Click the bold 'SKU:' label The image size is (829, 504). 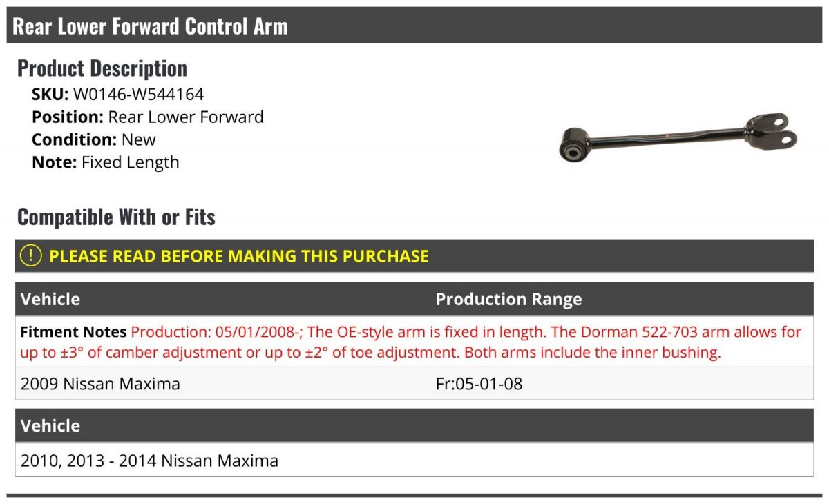pos(50,94)
